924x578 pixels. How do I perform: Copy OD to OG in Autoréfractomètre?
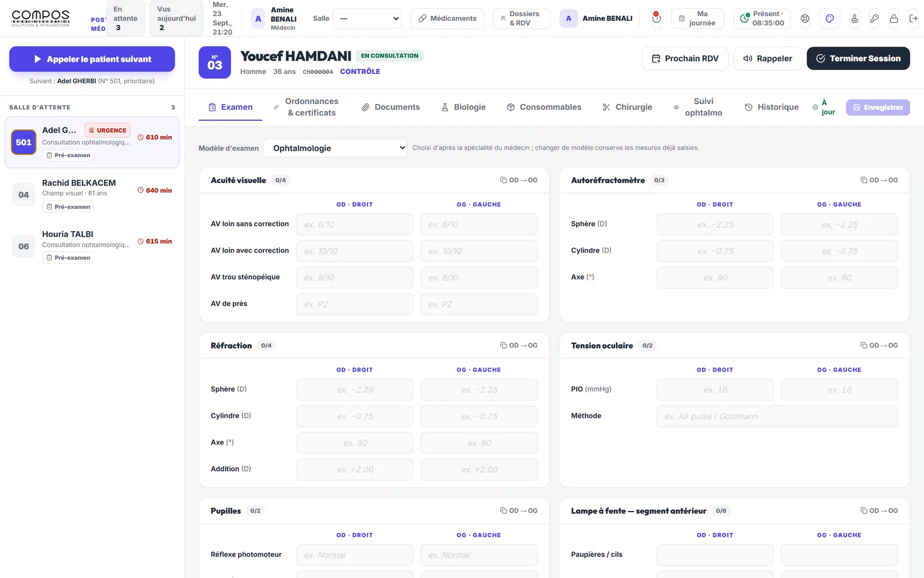[x=879, y=180]
